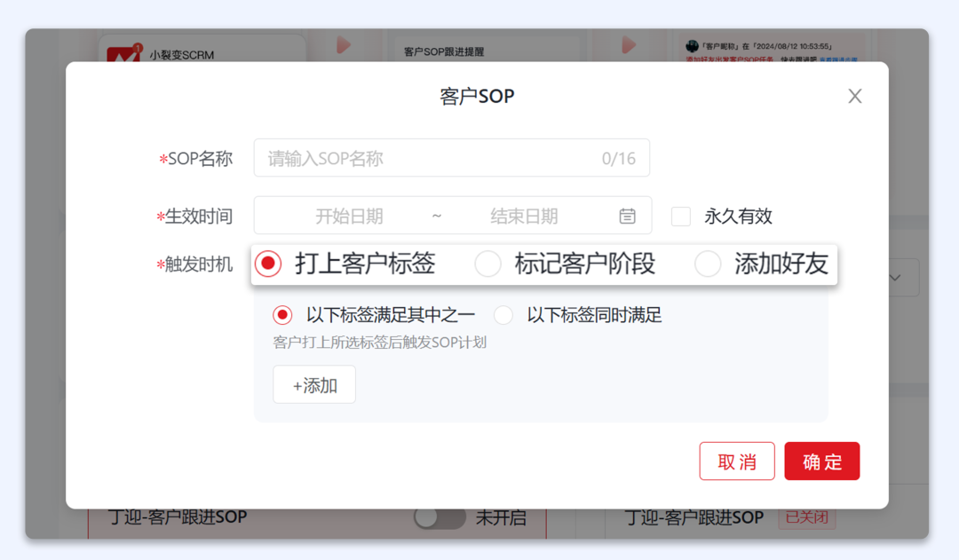
Task: Close the 客户SOP dialog with X icon
Action: (x=854, y=96)
